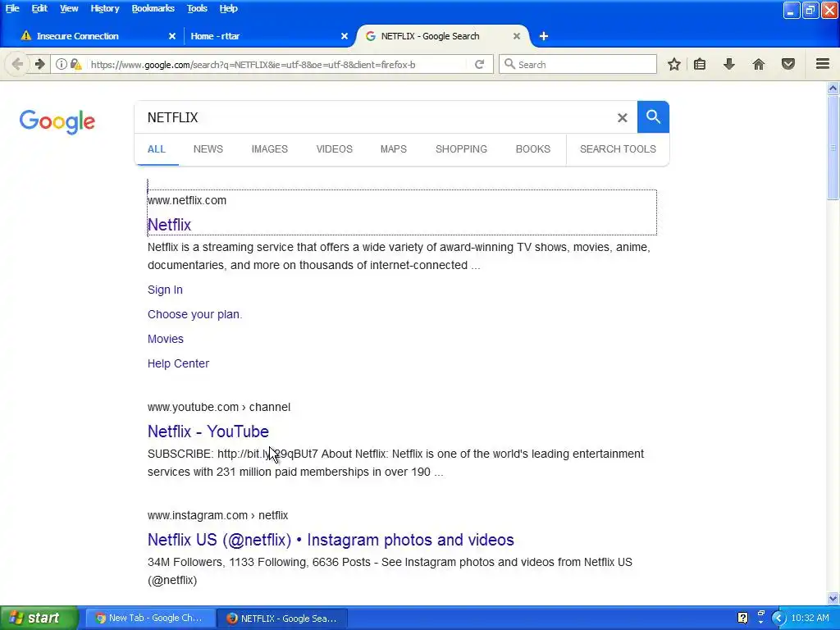Click the insecure lock warning icon

(x=76, y=64)
